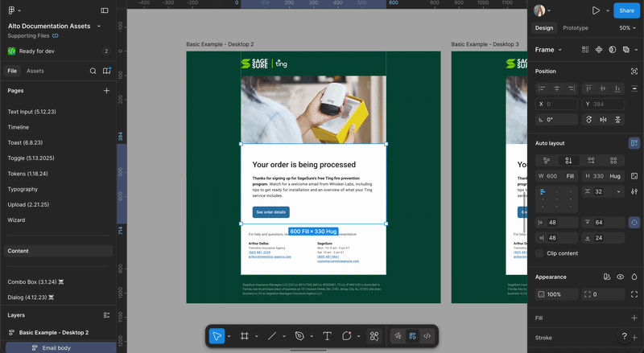Click the Present play icon
The image size is (644, 353).
tap(596, 10)
